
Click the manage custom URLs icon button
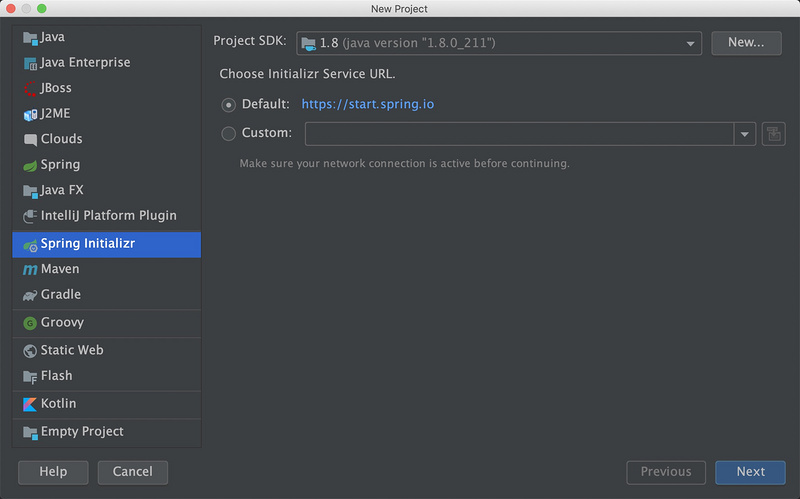pyautogui.click(x=773, y=134)
